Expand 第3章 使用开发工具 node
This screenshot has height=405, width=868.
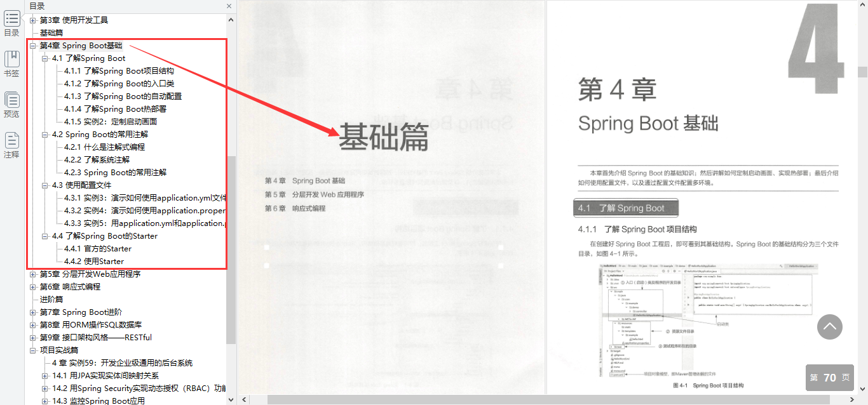tap(33, 20)
